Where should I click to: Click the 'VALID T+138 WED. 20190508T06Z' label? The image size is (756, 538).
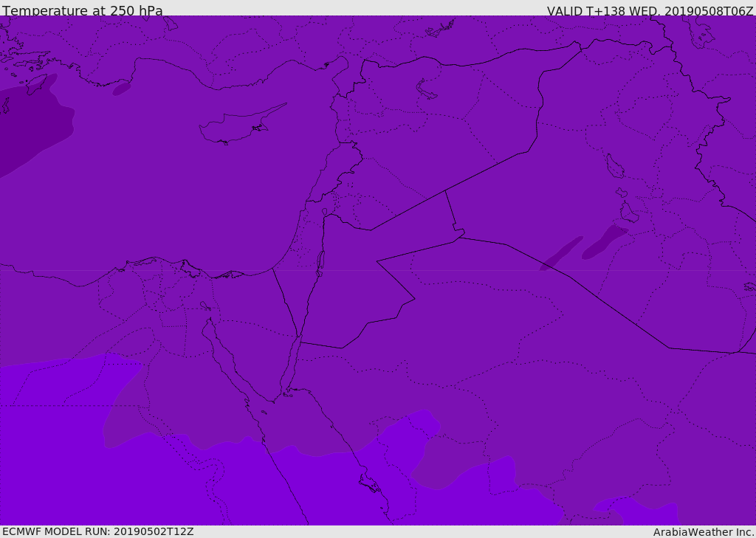tap(650, 10)
